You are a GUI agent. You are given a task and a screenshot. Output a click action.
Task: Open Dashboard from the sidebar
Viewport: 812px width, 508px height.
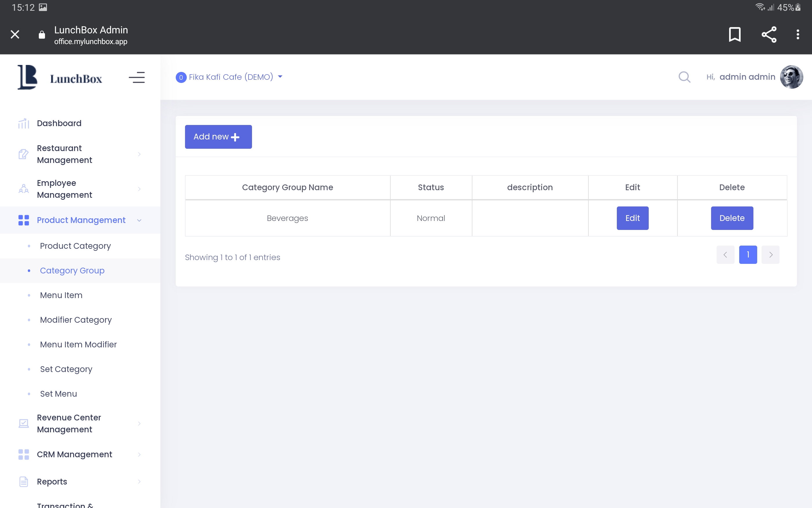tap(59, 123)
